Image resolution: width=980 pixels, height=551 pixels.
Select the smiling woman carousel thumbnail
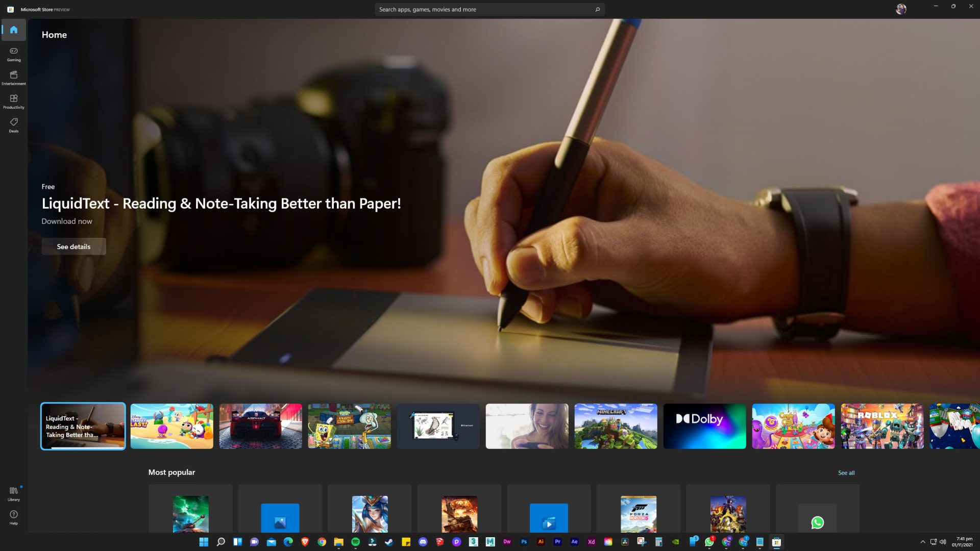click(527, 427)
